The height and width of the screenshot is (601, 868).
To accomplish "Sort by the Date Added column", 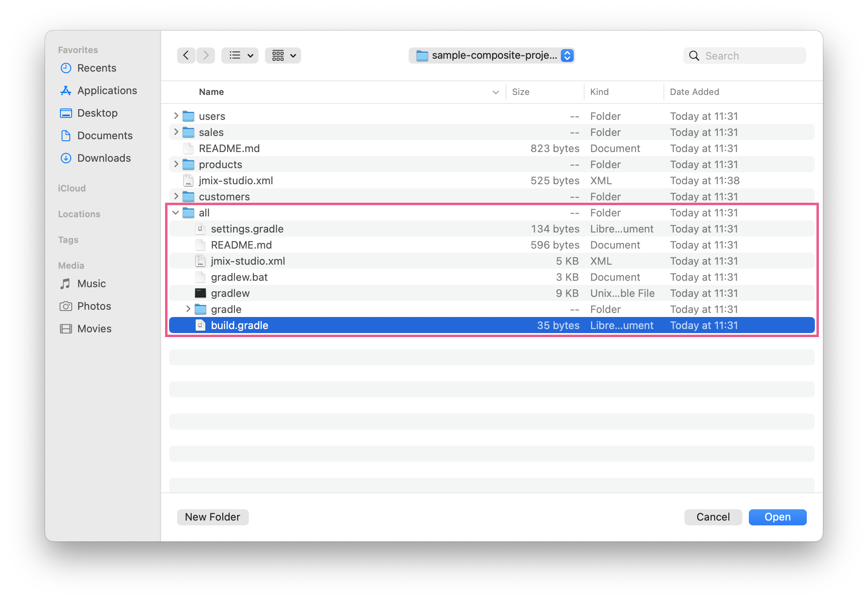I will pyautogui.click(x=694, y=92).
